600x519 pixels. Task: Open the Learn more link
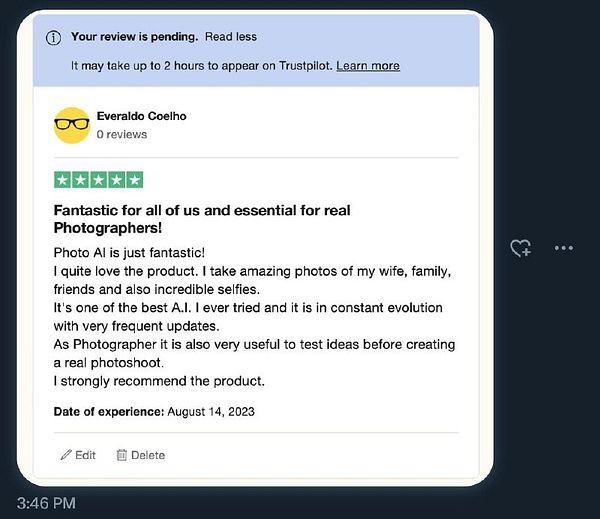pyautogui.click(x=368, y=66)
